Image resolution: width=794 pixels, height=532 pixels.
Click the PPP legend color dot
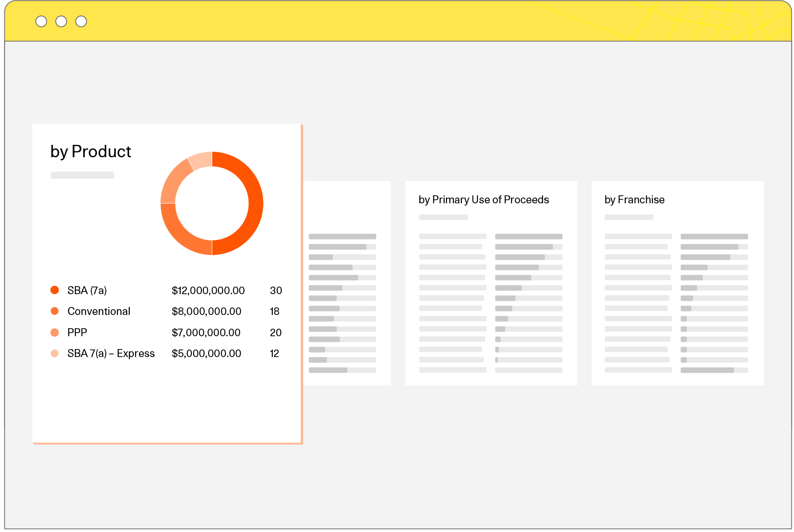tap(54, 332)
